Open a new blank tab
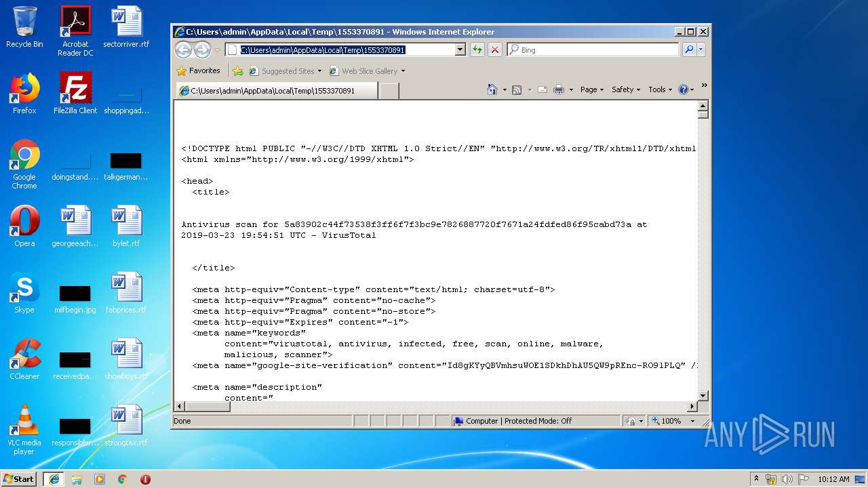The height and width of the screenshot is (488, 868). (x=389, y=91)
